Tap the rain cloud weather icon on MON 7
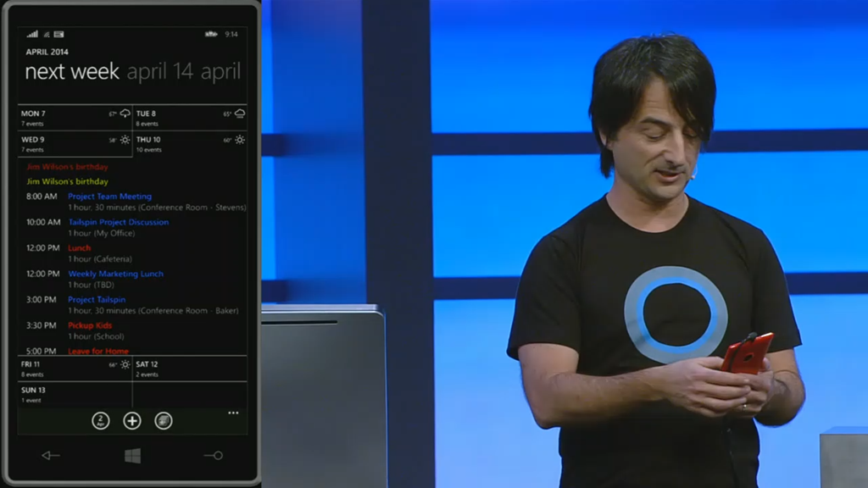 point(125,114)
